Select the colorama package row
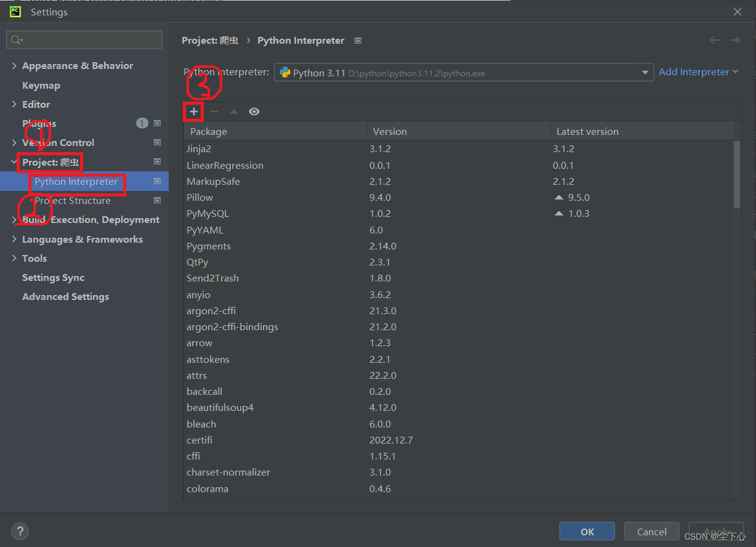 pyautogui.click(x=459, y=488)
